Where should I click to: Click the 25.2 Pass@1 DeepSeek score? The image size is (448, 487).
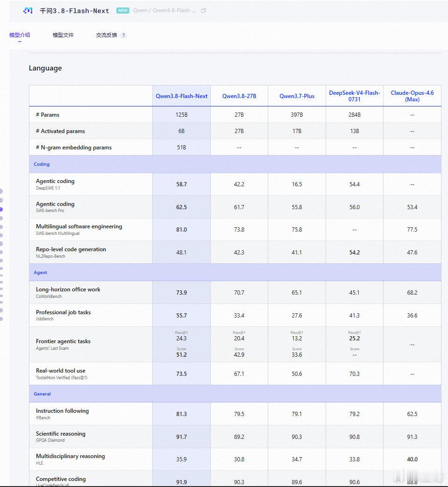click(355, 339)
